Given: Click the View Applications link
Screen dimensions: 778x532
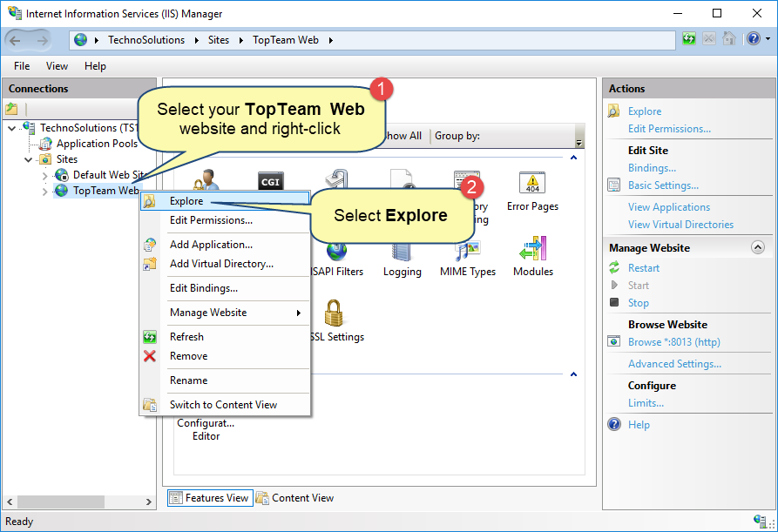Looking at the screenshot, I should [x=669, y=207].
